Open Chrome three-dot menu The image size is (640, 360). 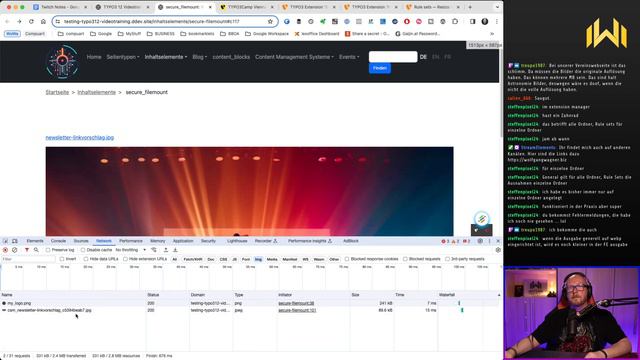coord(496,21)
